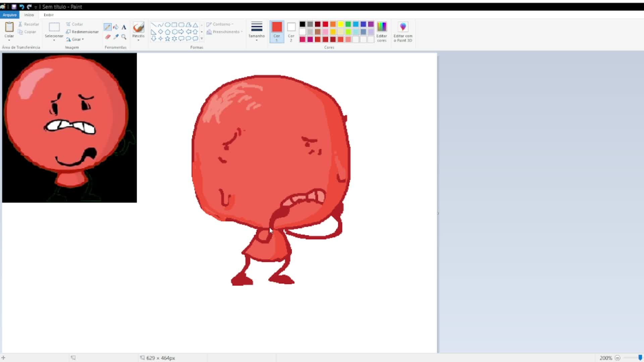Image resolution: width=644 pixels, height=362 pixels.
Task: Choose the rounded rectangle shape
Action: point(181,25)
